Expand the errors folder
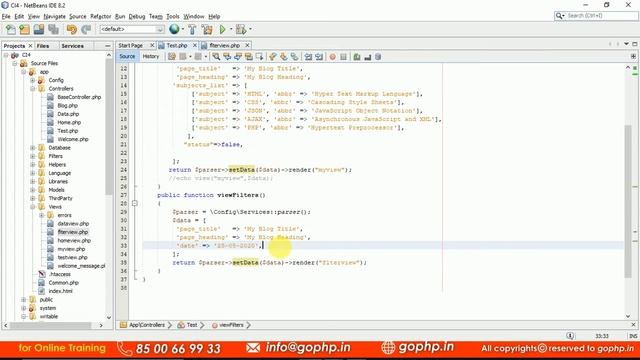640x360 pixels. click(42, 215)
